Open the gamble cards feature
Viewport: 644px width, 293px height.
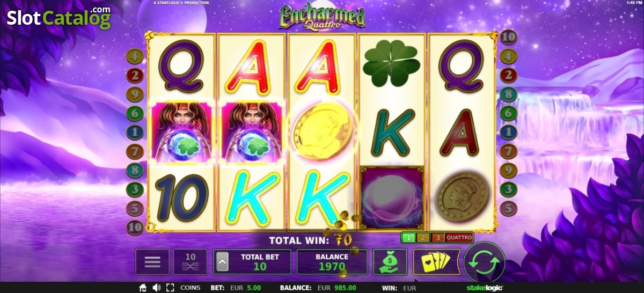pyautogui.click(x=436, y=262)
